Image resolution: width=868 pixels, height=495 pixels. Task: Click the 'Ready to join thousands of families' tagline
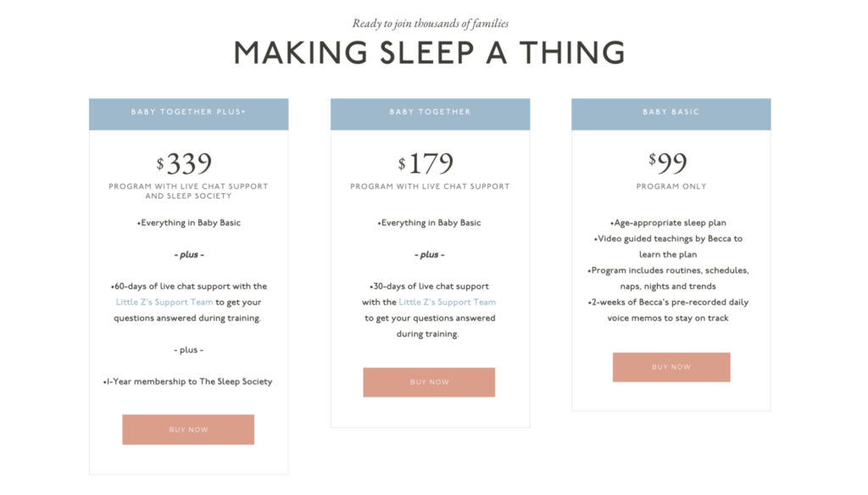point(430,23)
